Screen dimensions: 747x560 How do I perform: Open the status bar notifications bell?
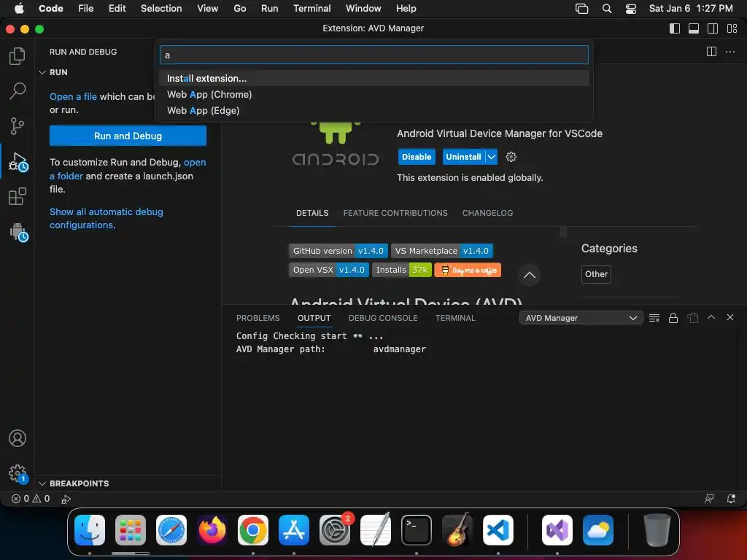[731, 499]
